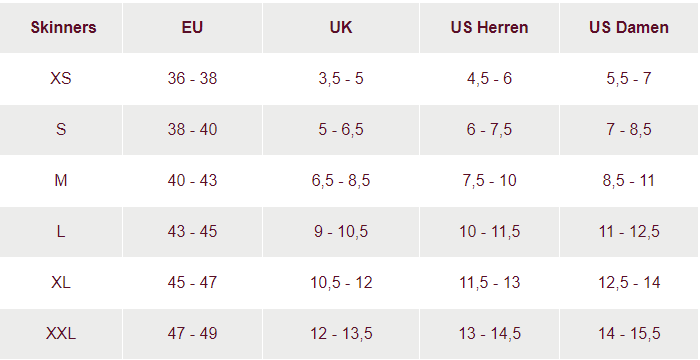Viewport: 700px width, 360px height.
Task: Select US Damen value 5,5 - 7
Action: pos(629,79)
